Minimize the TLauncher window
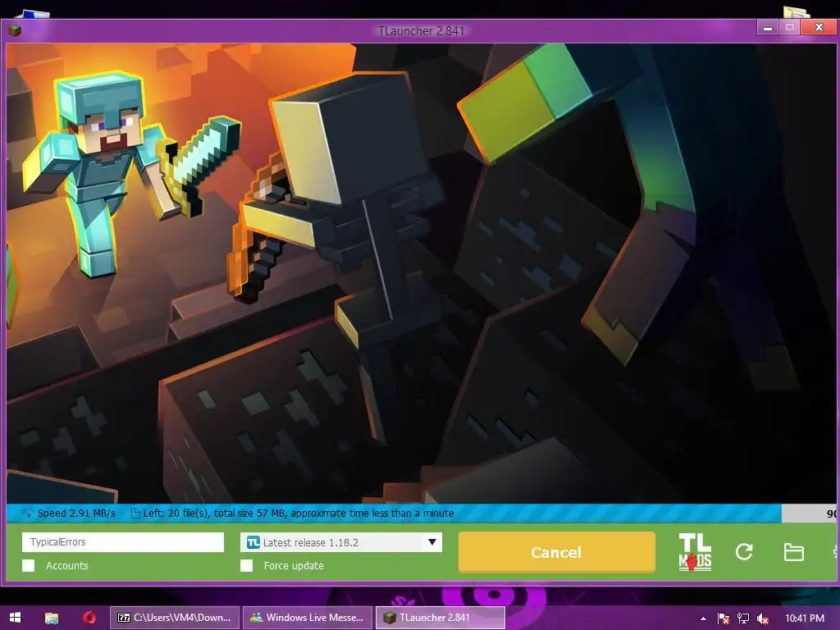The image size is (840, 630). coord(768,27)
